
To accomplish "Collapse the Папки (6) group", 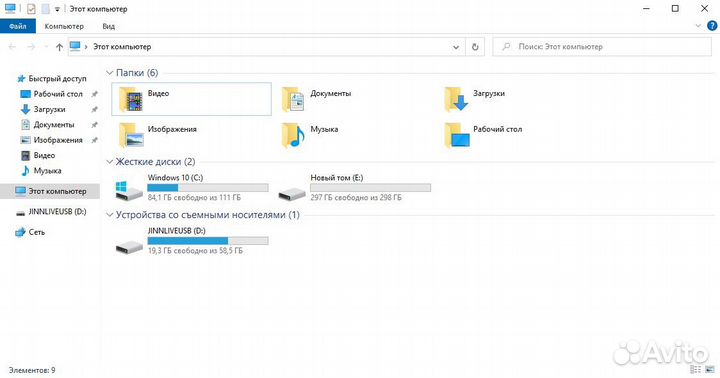I will point(109,73).
